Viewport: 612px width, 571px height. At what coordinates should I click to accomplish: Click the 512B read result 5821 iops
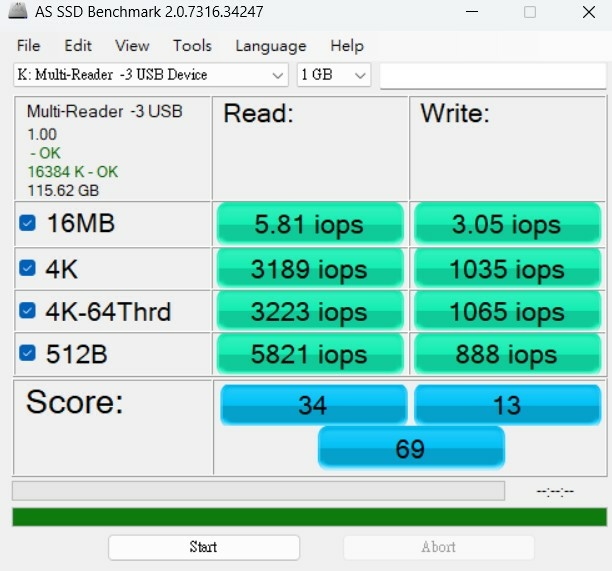tap(310, 354)
